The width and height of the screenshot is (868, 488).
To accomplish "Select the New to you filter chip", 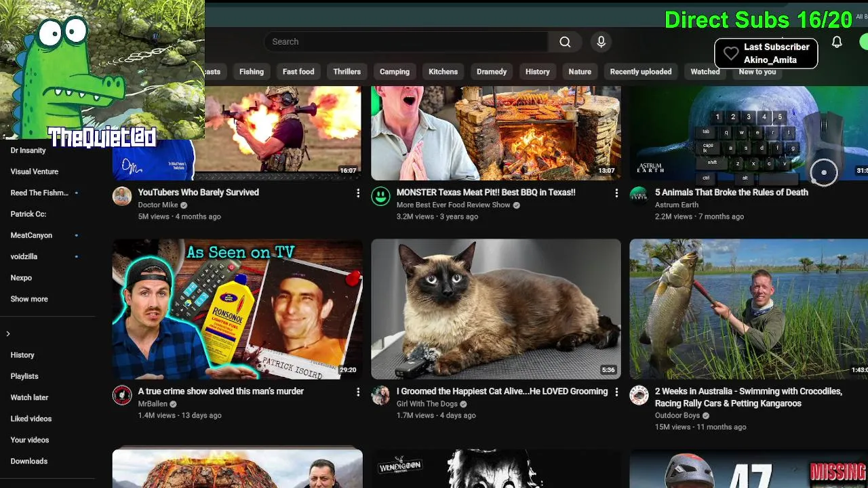I will coord(757,72).
